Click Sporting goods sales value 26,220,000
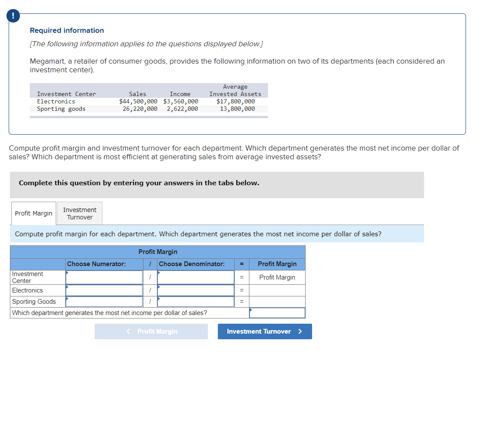The image size is (504, 431). pyautogui.click(x=140, y=109)
